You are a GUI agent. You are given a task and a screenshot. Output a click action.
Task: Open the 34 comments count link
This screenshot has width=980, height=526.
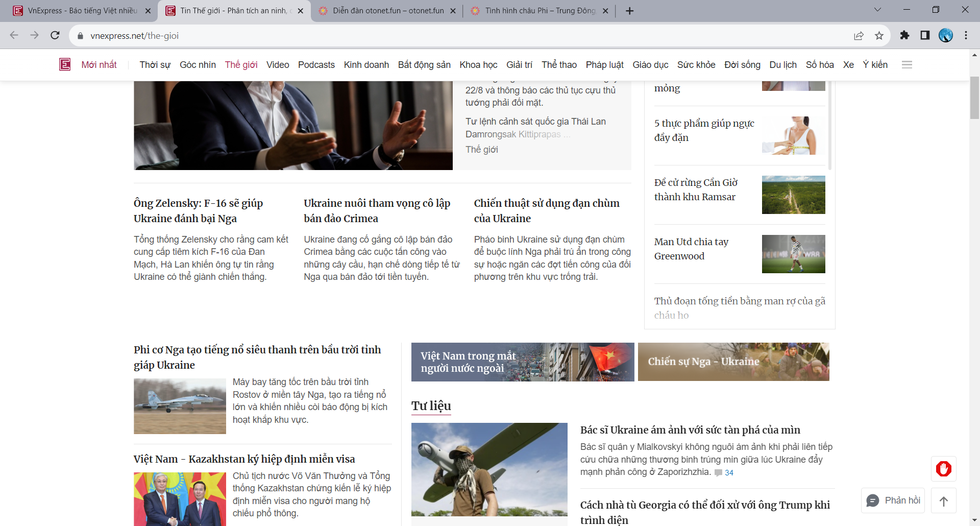(724, 473)
